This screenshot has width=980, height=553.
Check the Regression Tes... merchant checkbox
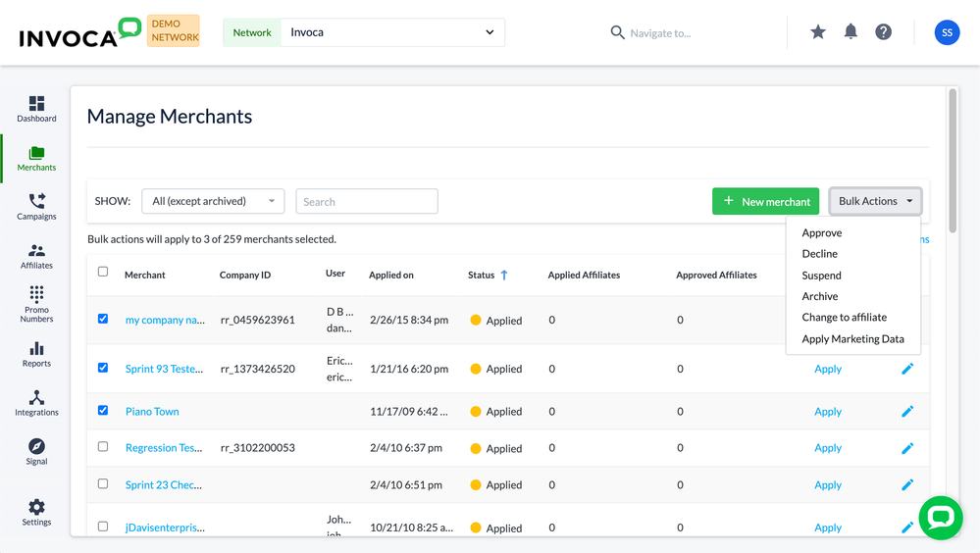[x=103, y=447]
